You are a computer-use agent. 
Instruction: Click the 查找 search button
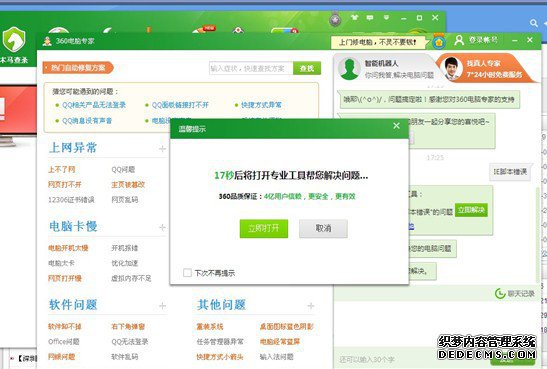pyautogui.click(x=307, y=68)
